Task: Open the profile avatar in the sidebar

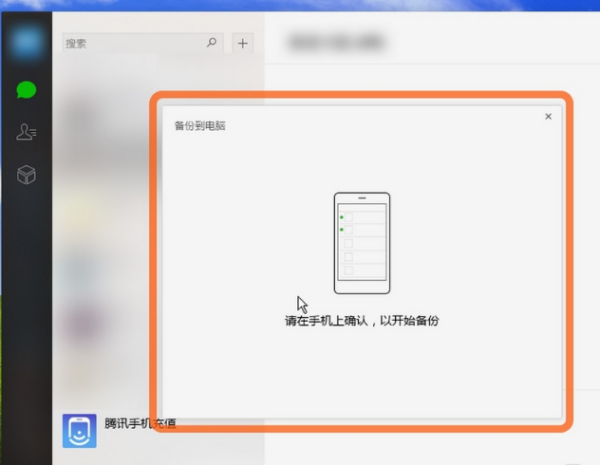Action: [x=25, y=41]
